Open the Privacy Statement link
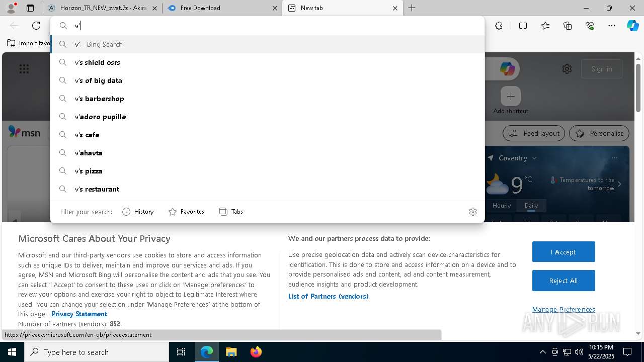The width and height of the screenshot is (644, 362). pos(79,314)
